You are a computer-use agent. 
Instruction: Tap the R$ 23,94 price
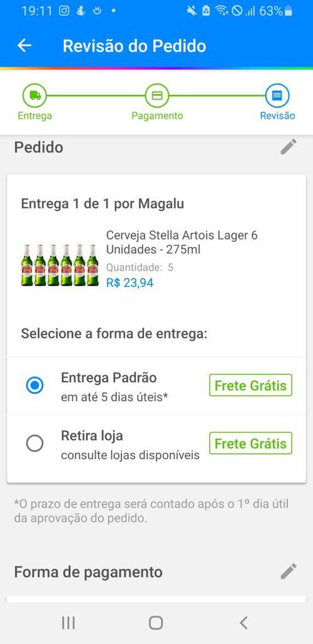[130, 283]
